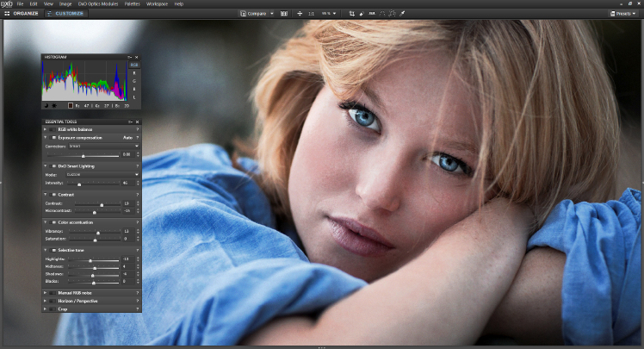Open help for Color accentuation

(138, 222)
